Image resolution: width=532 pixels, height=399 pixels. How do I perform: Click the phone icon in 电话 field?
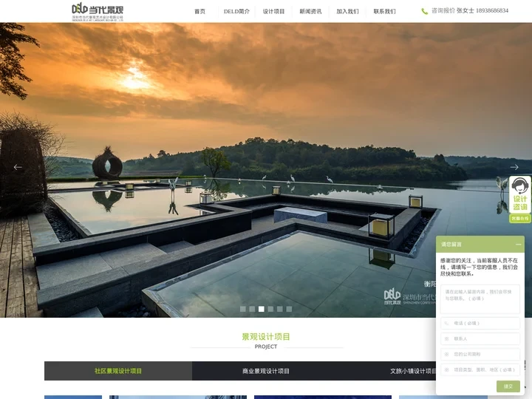[x=446, y=323]
